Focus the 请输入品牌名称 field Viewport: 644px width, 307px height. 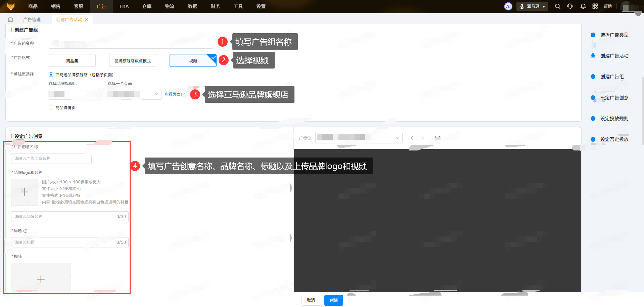70,217
